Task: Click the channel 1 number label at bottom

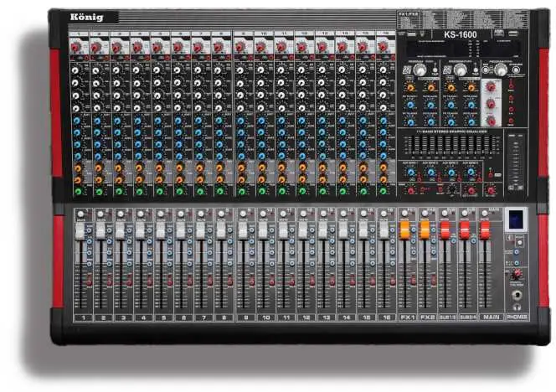Action: [x=80, y=319]
